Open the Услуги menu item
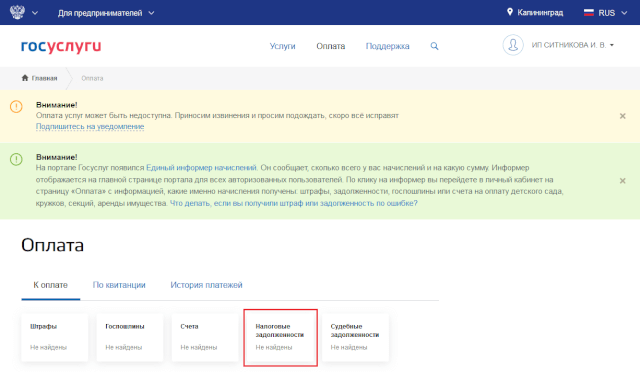The image size is (640, 372). 282,46
